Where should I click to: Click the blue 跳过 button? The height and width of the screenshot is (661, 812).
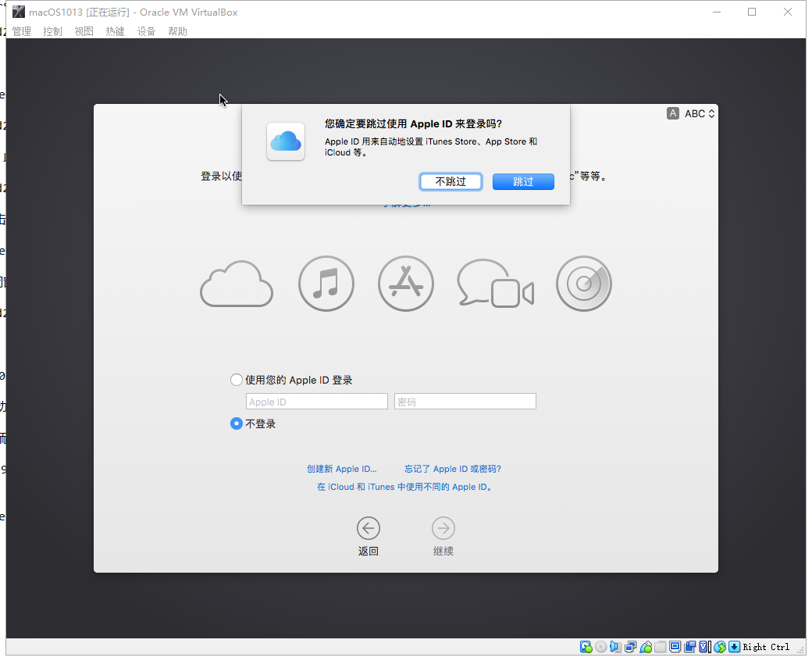(x=523, y=182)
